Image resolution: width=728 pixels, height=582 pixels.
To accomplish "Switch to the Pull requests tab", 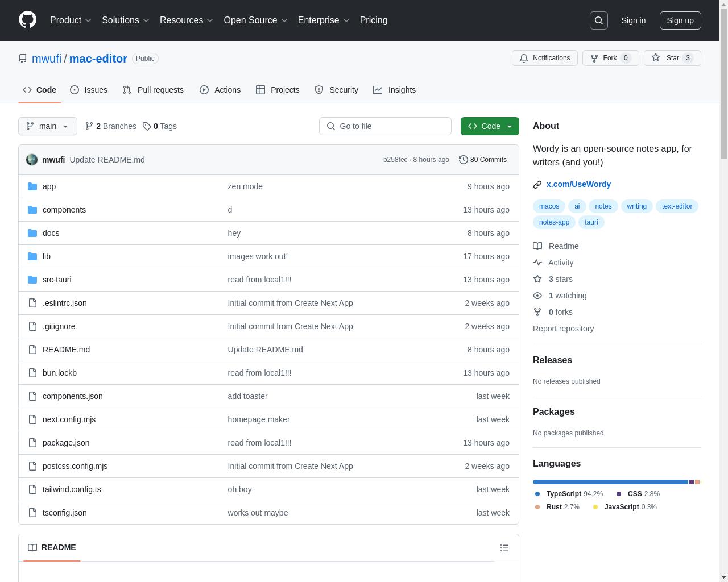I will point(153,90).
